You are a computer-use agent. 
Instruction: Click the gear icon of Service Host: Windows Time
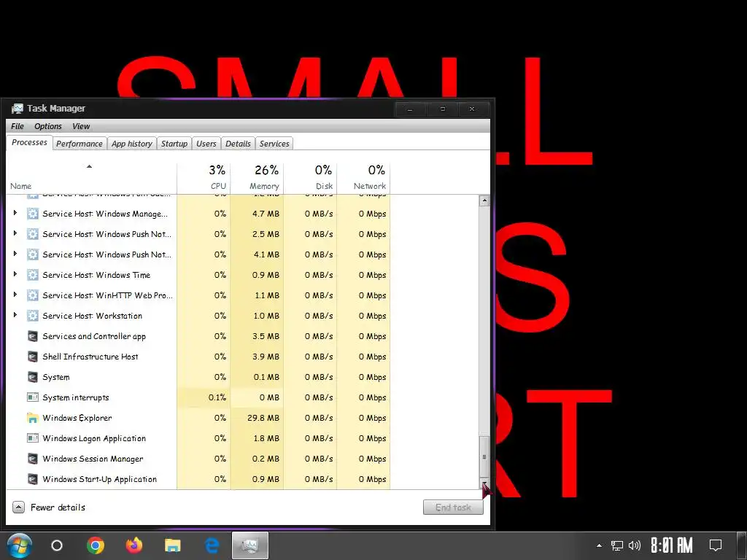32,275
